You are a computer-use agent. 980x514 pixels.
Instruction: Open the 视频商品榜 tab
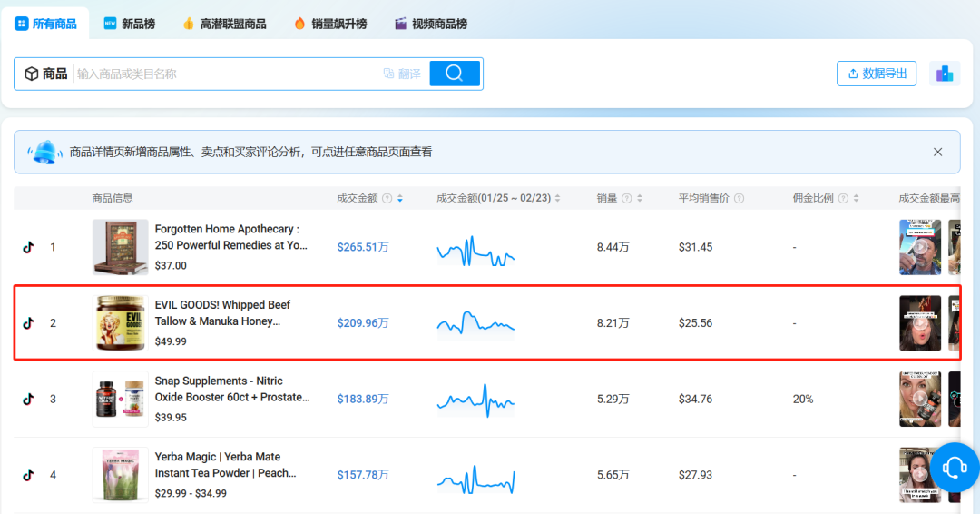[x=431, y=24]
